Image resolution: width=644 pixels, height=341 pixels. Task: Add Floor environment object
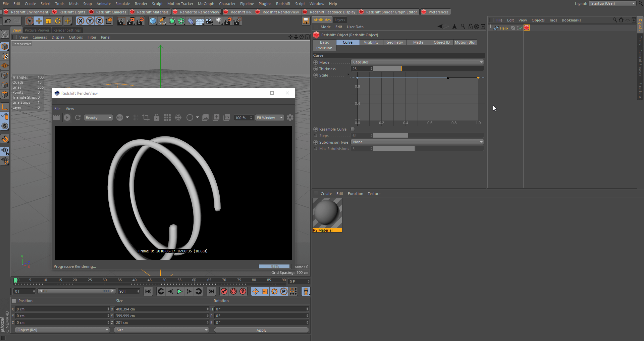click(x=200, y=21)
